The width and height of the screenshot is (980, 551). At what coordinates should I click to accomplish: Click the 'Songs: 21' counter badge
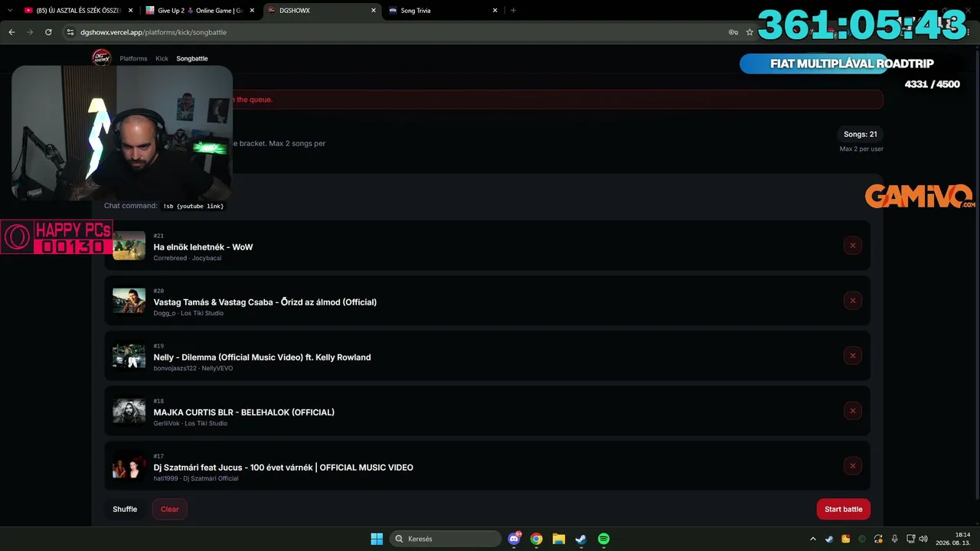pyautogui.click(x=861, y=135)
